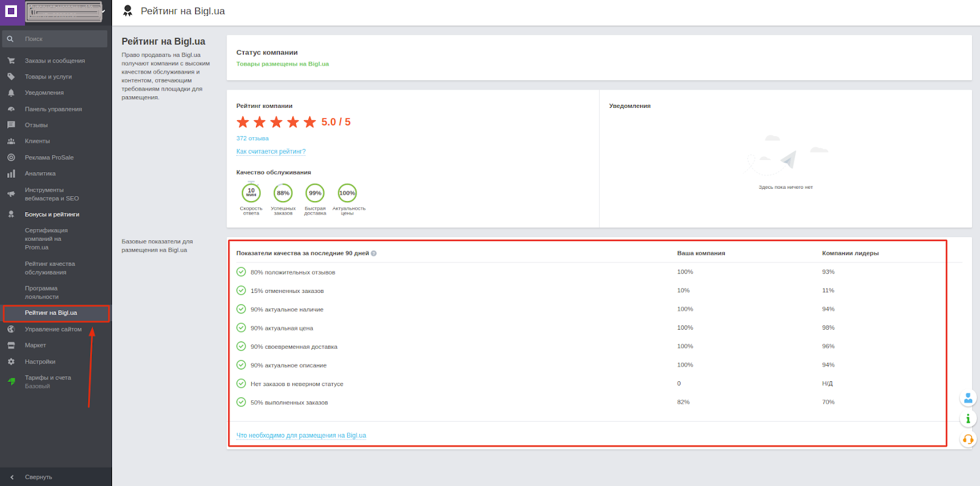Click the dashboard gauge icon
The height and width of the screenshot is (486, 980).
click(11, 109)
